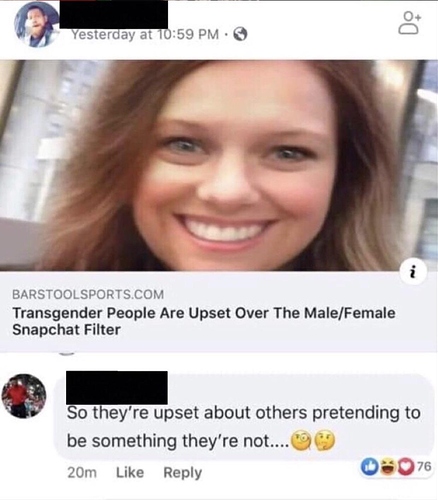Click the 20m comment timestamp

coord(82,473)
